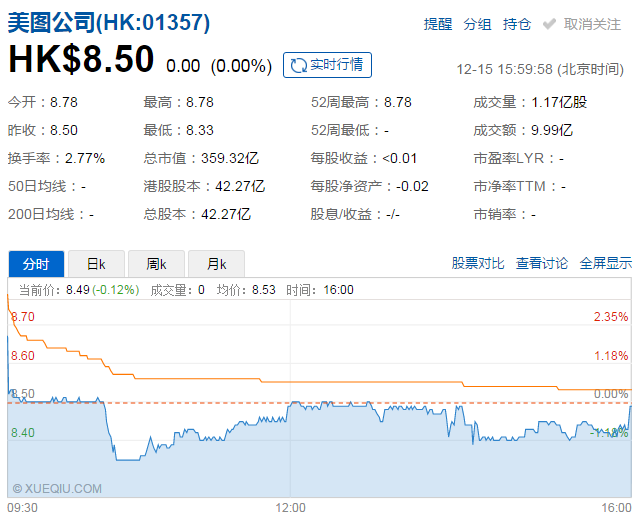Click the 股息/收益 field
Screen dimensions: 641x519
click(355, 214)
